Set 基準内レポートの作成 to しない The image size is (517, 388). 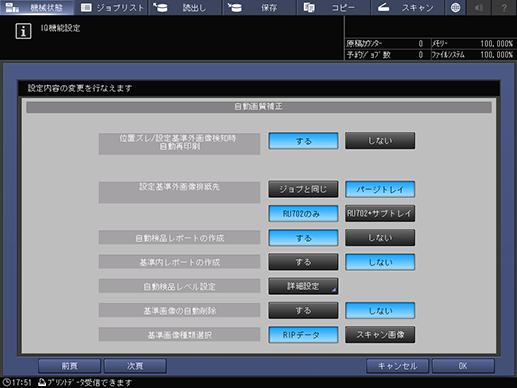(380, 262)
